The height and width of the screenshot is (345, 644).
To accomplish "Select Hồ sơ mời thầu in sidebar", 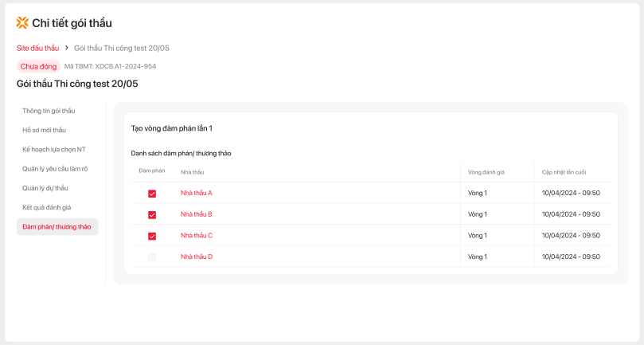I will pos(45,130).
